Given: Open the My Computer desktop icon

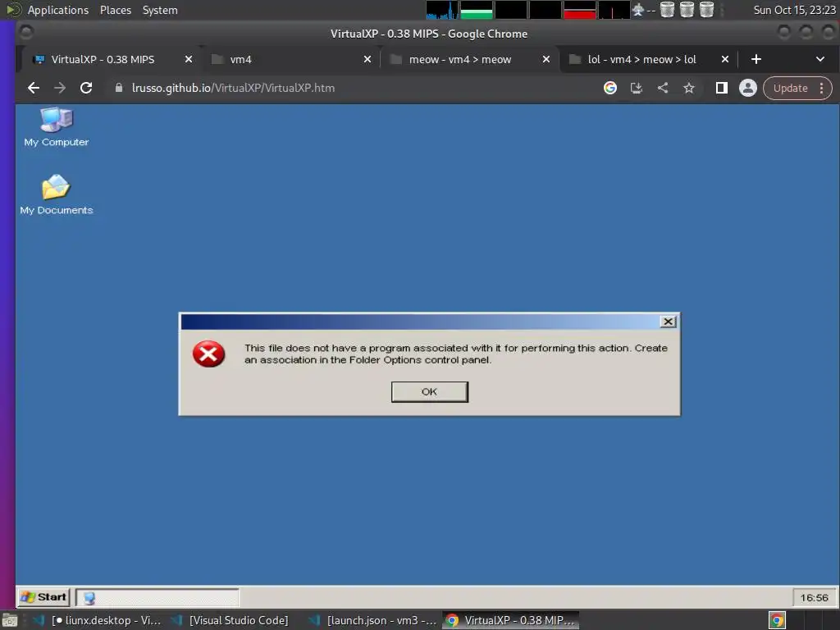Looking at the screenshot, I should pos(57,127).
